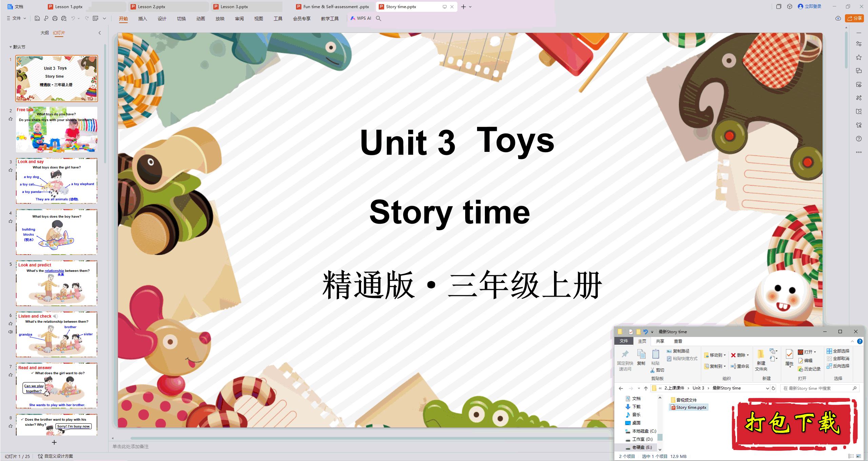Collapse the Explorer ribbon with chevron
This screenshot has height=461, width=868.
[x=852, y=341]
